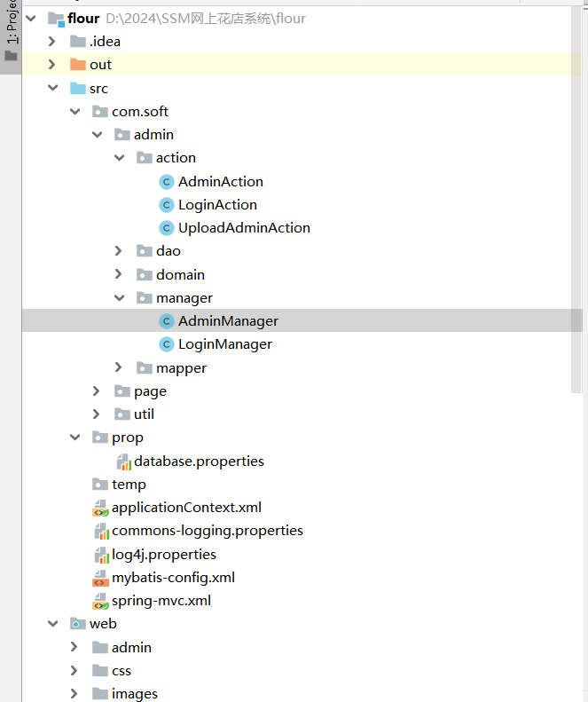The height and width of the screenshot is (702, 588).
Task: Expand the web css folder
Action: point(74,671)
